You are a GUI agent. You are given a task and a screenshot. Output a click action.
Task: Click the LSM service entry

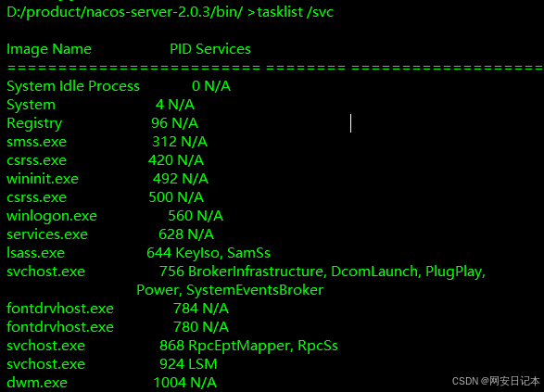203,364
